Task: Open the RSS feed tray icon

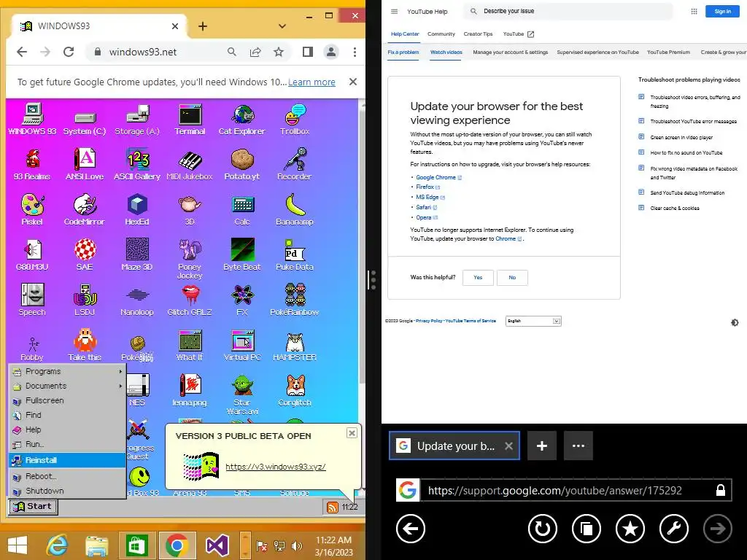Action: pos(333,507)
